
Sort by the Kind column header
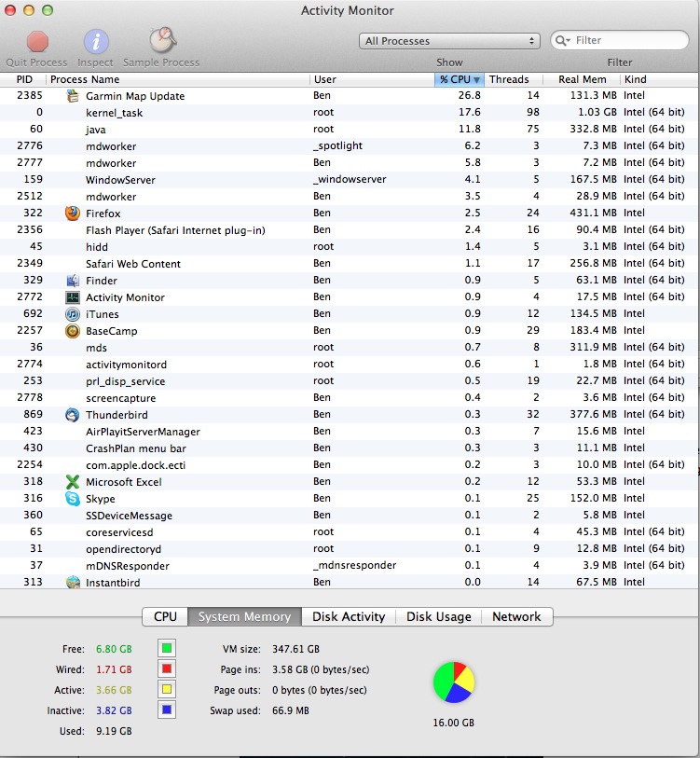(660, 79)
